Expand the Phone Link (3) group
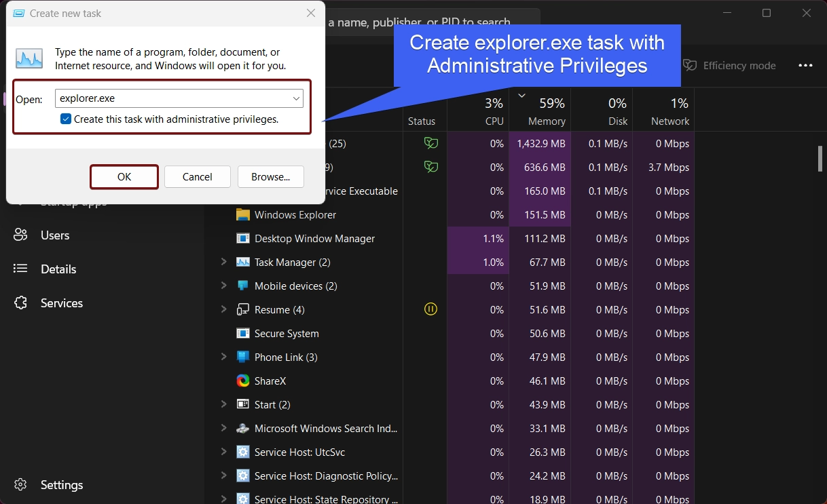 (223, 357)
